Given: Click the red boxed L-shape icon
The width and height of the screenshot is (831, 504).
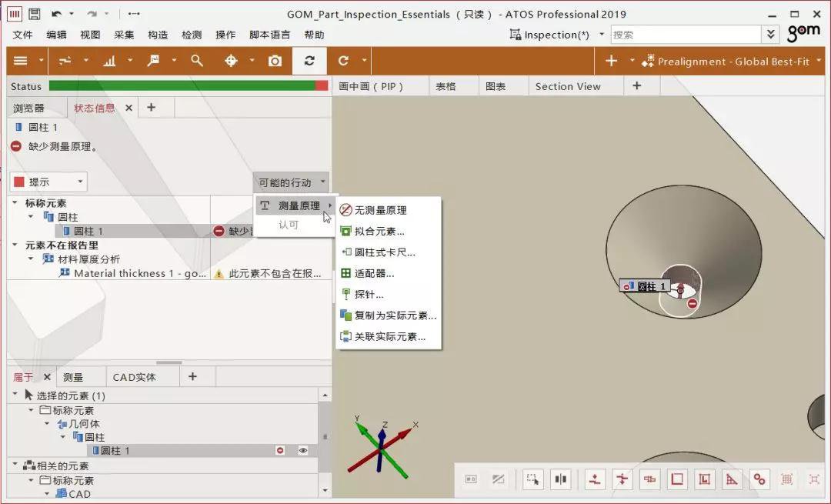Looking at the screenshot, I should [704, 479].
